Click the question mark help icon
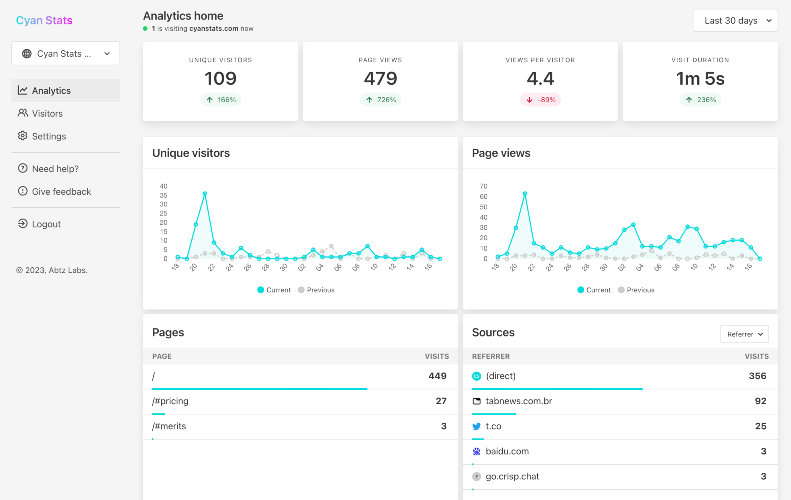 coord(23,168)
